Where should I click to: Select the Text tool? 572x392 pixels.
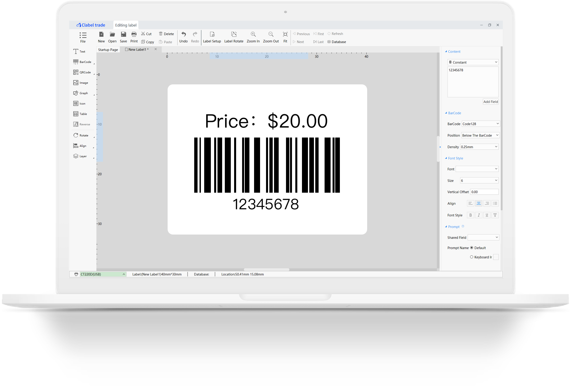tap(79, 51)
